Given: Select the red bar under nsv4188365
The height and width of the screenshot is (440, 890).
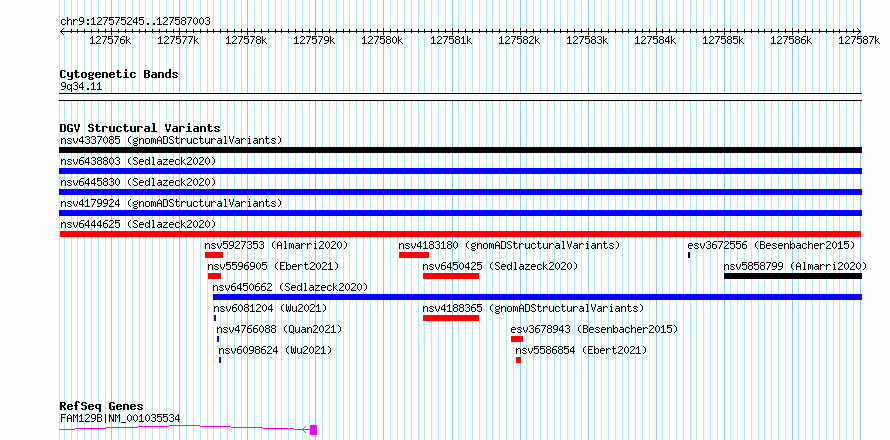Looking at the screenshot, I should coord(451,318).
